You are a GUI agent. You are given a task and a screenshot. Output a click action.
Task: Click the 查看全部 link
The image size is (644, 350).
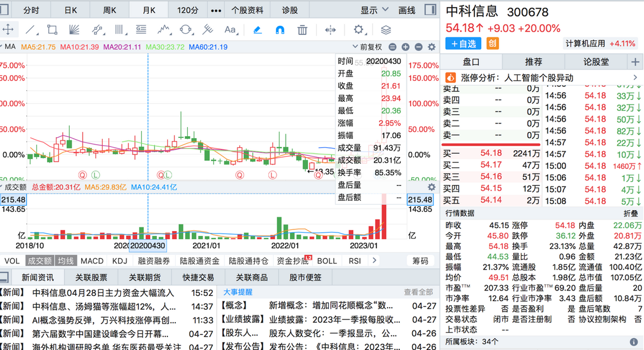(418, 292)
